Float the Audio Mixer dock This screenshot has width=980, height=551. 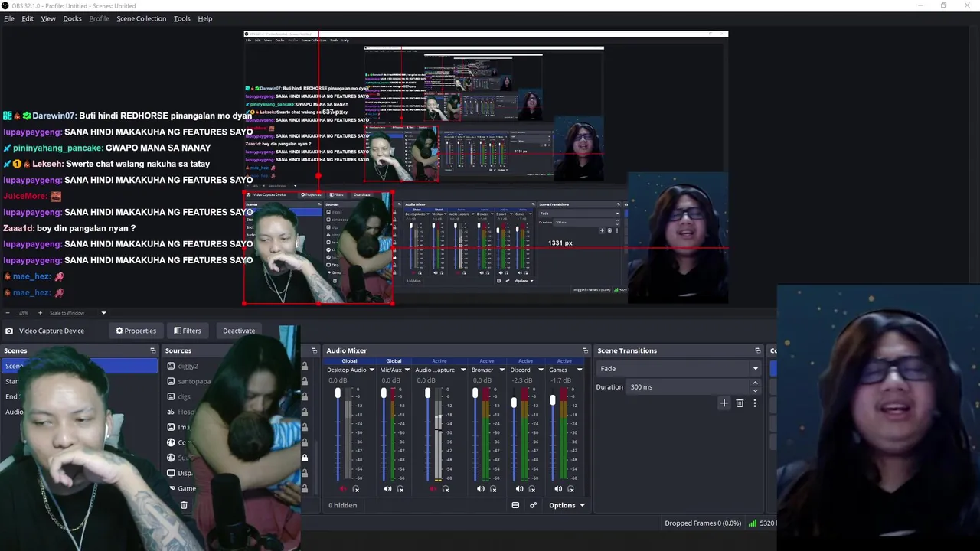coord(585,350)
